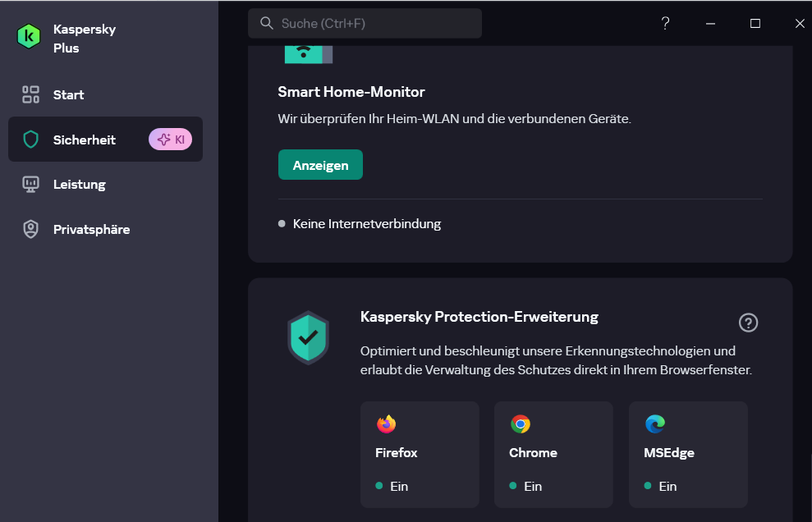The image size is (812, 522).
Task: Click the Kaspersky logo icon
Action: (x=29, y=36)
